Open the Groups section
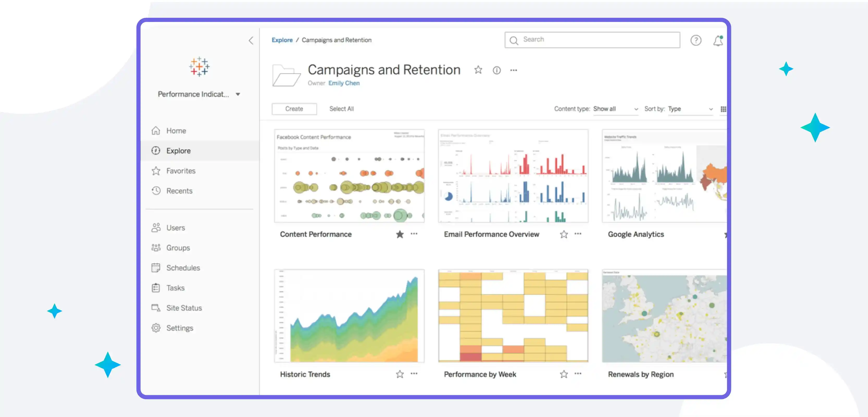Screen dimensions: 868x417 178,247
